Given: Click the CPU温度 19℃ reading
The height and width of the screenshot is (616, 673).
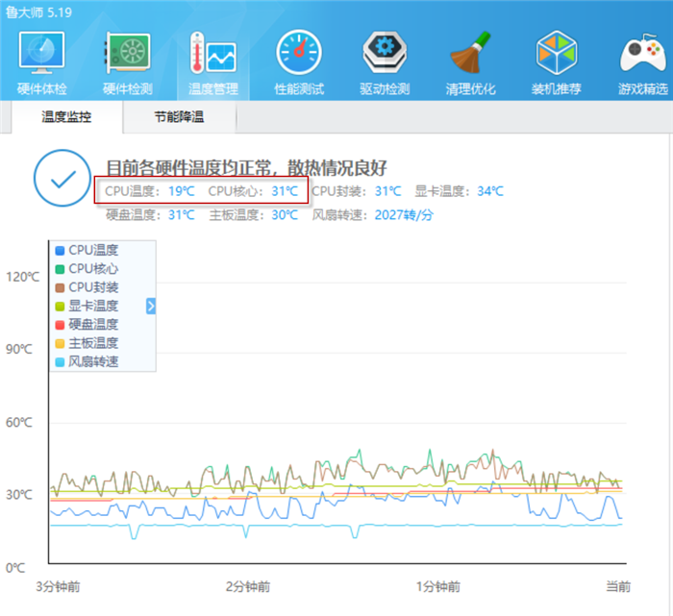Looking at the screenshot, I should [150, 191].
